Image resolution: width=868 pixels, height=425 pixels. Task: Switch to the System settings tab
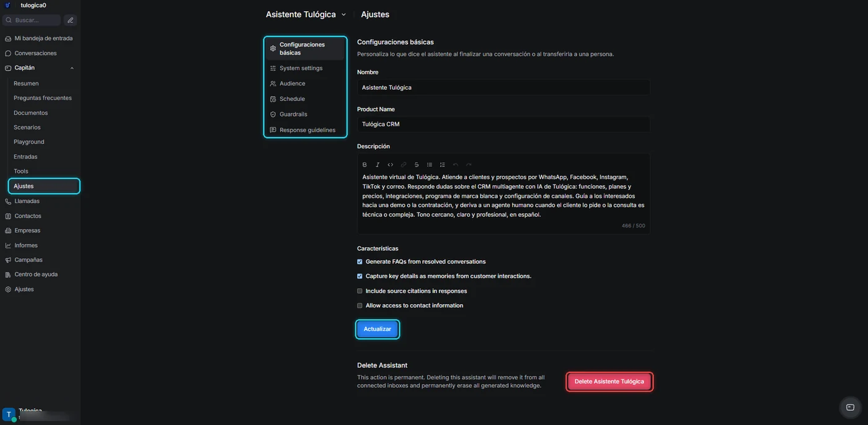coord(305,68)
